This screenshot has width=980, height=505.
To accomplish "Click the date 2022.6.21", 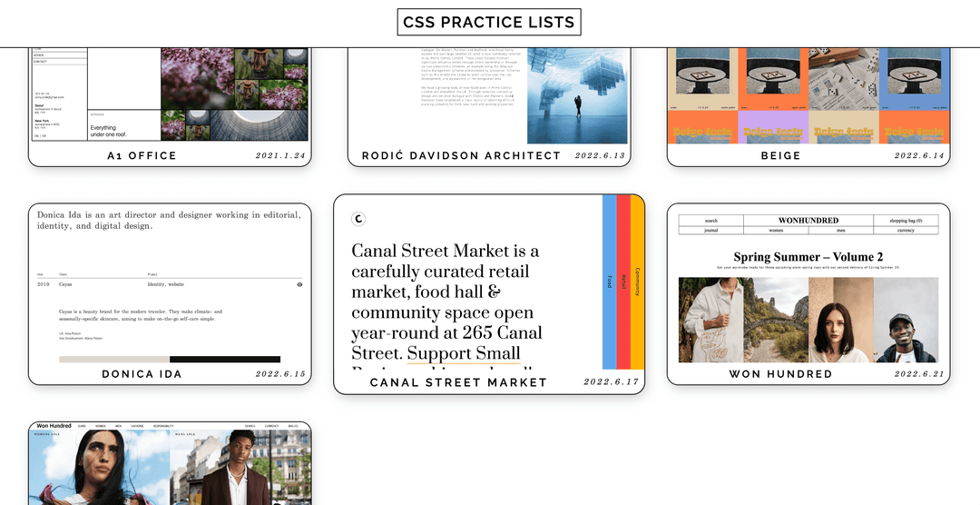I will (x=919, y=374).
